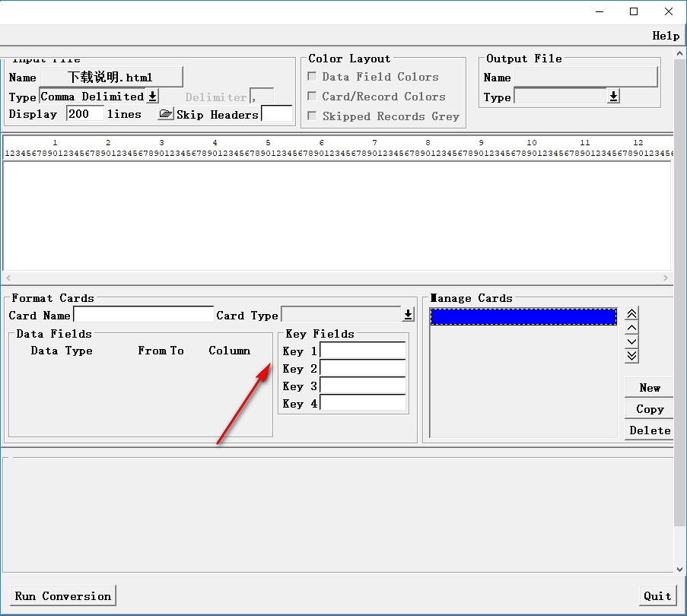Click the open folder icon beside Skip Headers

click(x=165, y=114)
